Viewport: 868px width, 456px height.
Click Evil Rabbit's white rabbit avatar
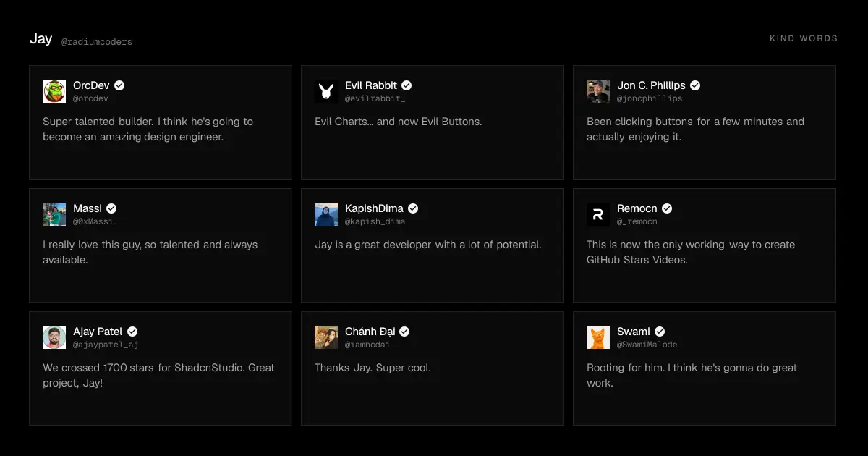coord(326,91)
